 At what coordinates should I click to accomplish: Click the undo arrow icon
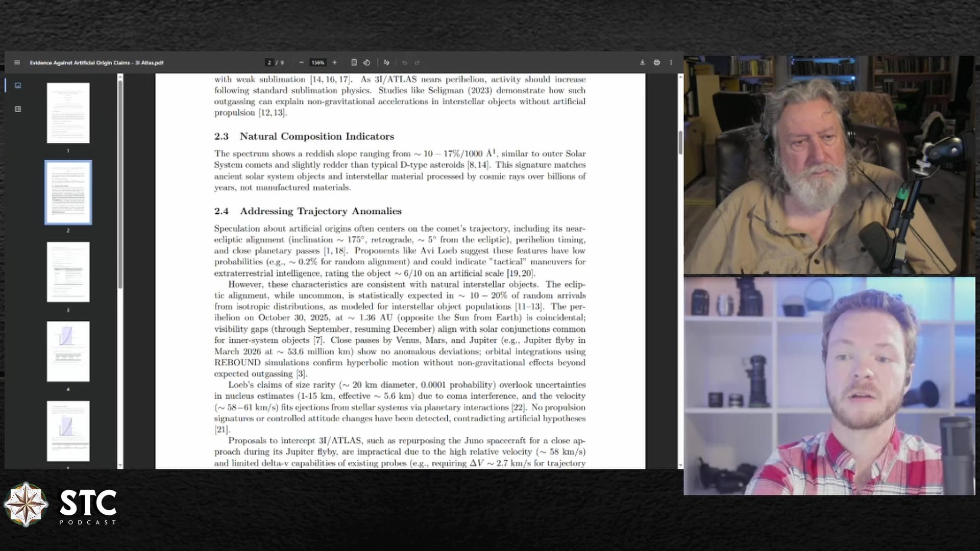coord(405,63)
